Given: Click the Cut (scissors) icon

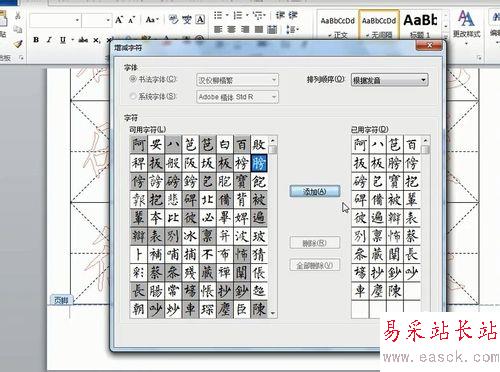Looking at the screenshot, I should coord(18,15).
